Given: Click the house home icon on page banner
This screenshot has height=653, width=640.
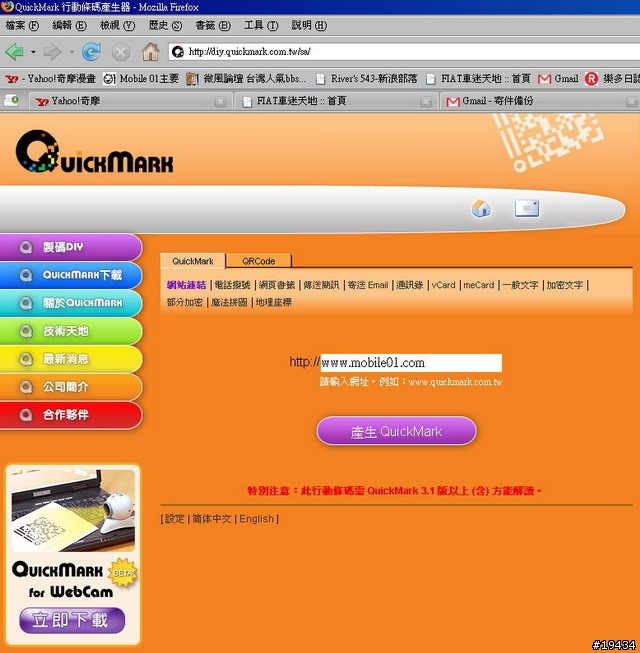Looking at the screenshot, I should coord(481,207).
